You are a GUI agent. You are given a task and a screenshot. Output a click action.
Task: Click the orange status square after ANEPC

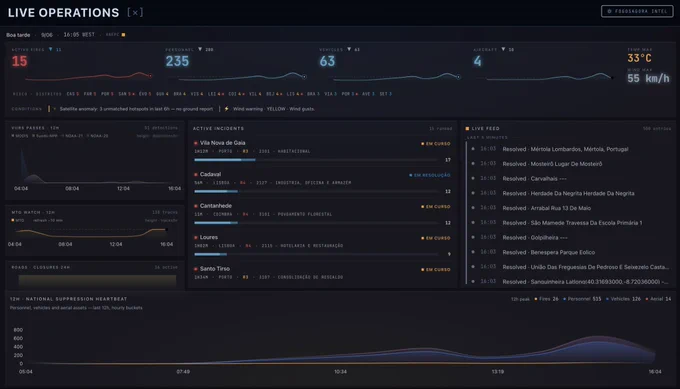pos(124,35)
